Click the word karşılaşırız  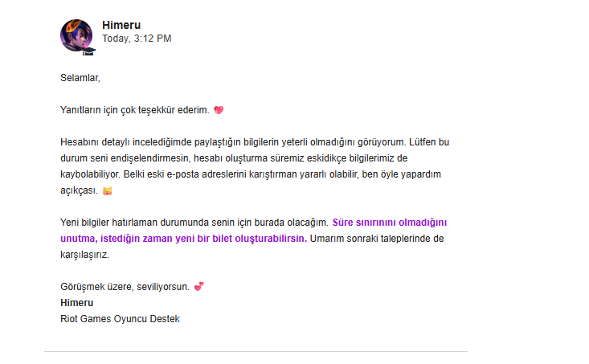[x=84, y=255]
